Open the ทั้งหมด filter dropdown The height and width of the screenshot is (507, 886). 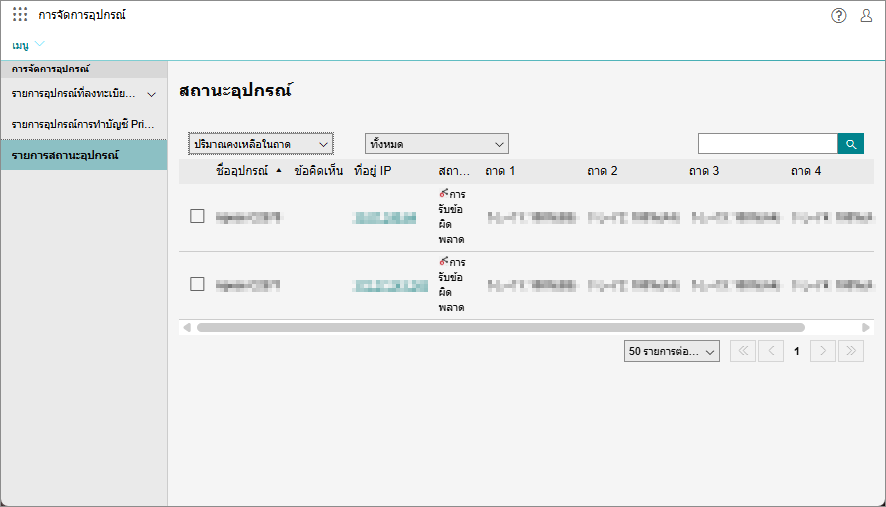[436, 144]
